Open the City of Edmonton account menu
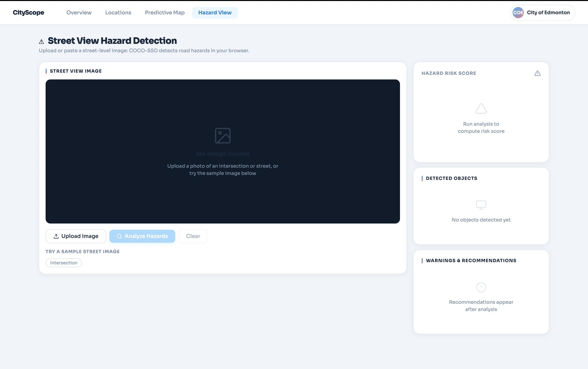Screen dimensions: 588x369 548,13
